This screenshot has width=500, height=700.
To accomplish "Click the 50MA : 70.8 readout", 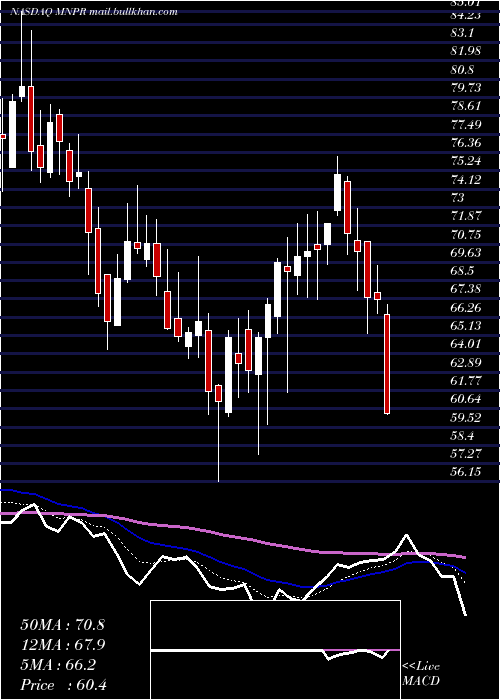I will [62, 625].
